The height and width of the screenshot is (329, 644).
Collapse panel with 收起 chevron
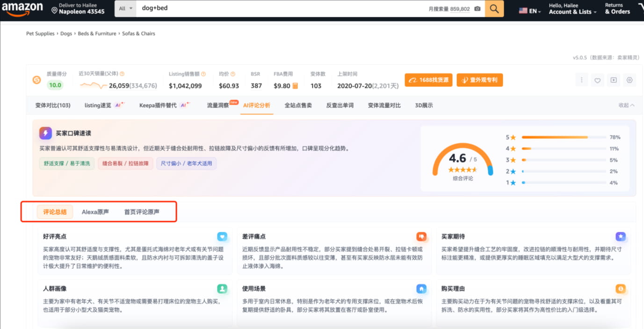(x=626, y=105)
